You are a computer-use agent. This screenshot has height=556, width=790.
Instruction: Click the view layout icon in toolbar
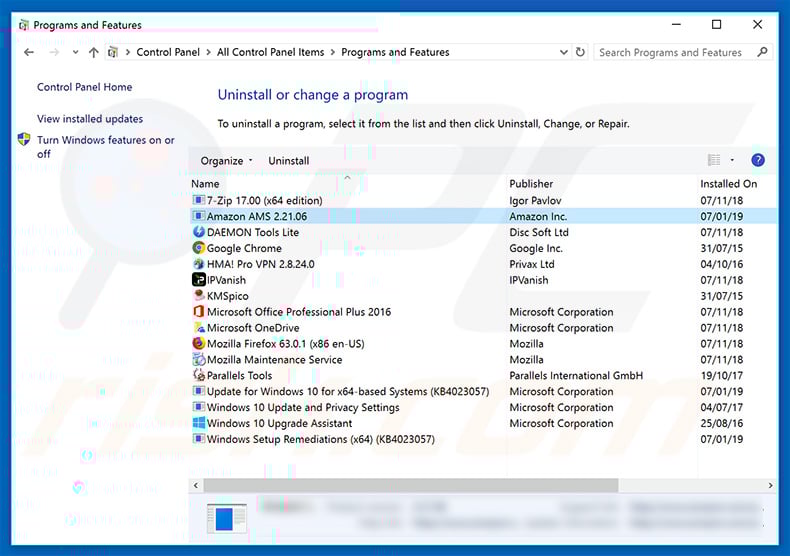point(714,160)
